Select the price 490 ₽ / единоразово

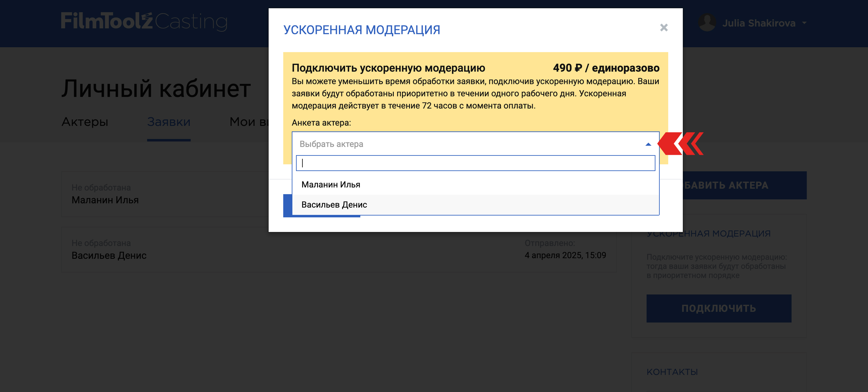tap(606, 68)
